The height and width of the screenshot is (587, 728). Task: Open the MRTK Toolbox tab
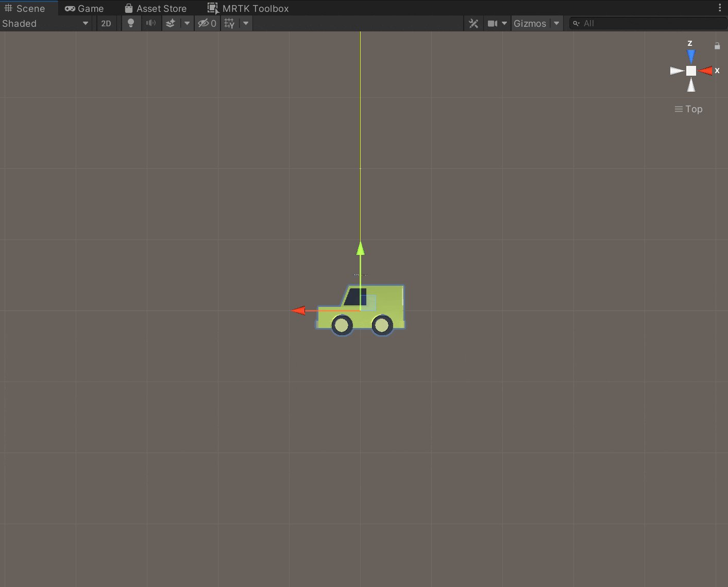point(248,8)
